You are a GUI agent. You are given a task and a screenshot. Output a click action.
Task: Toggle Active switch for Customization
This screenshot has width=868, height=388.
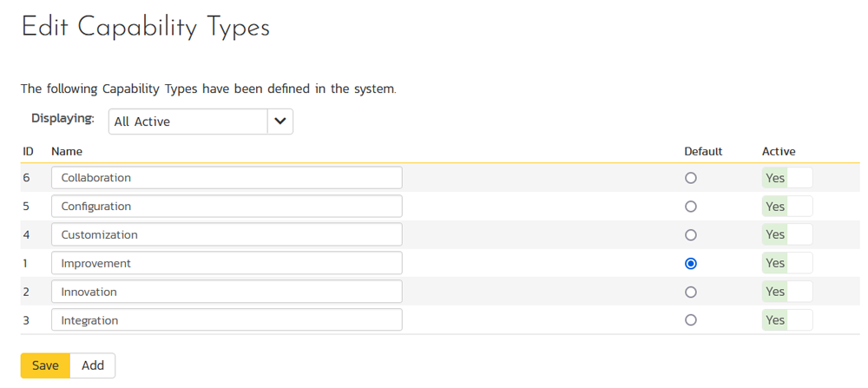[x=787, y=235]
